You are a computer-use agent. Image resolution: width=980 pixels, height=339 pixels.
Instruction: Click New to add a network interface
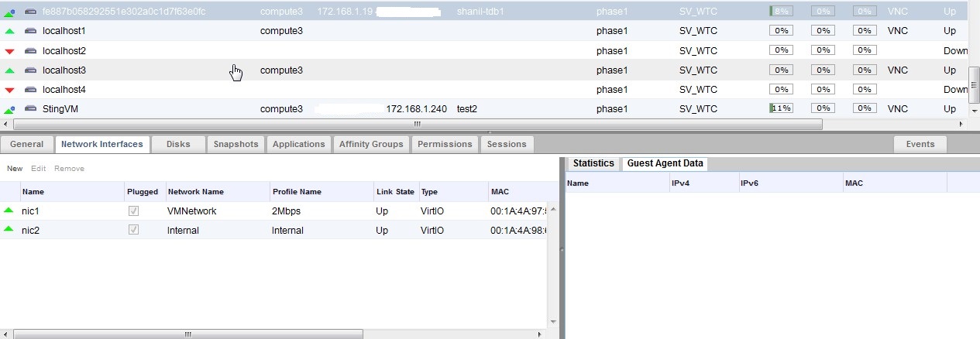pos(15,168)
